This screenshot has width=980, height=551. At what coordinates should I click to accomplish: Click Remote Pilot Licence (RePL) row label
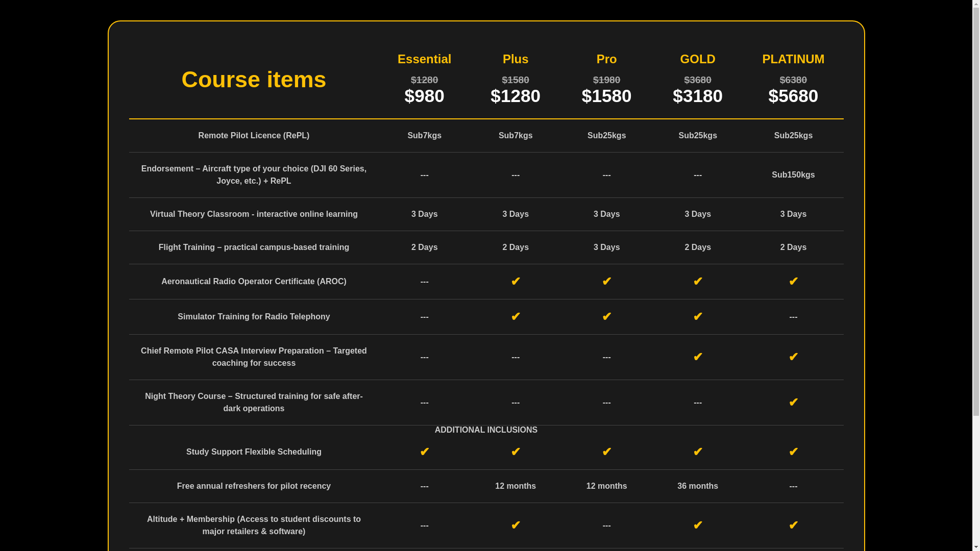click(x=254, y=136)
